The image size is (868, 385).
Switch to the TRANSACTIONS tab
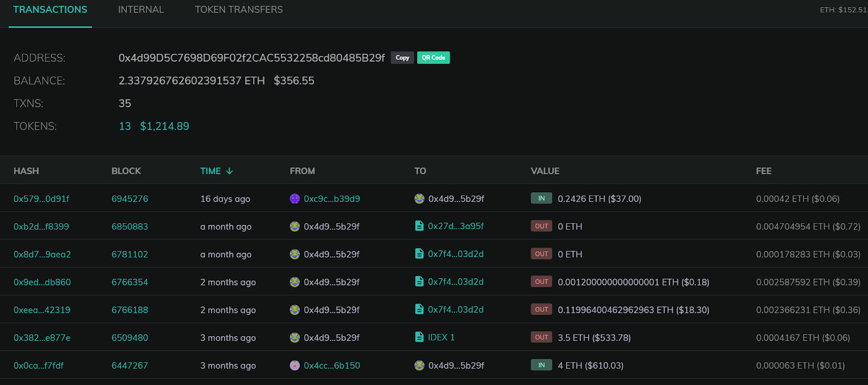click(x=50, y=10)
